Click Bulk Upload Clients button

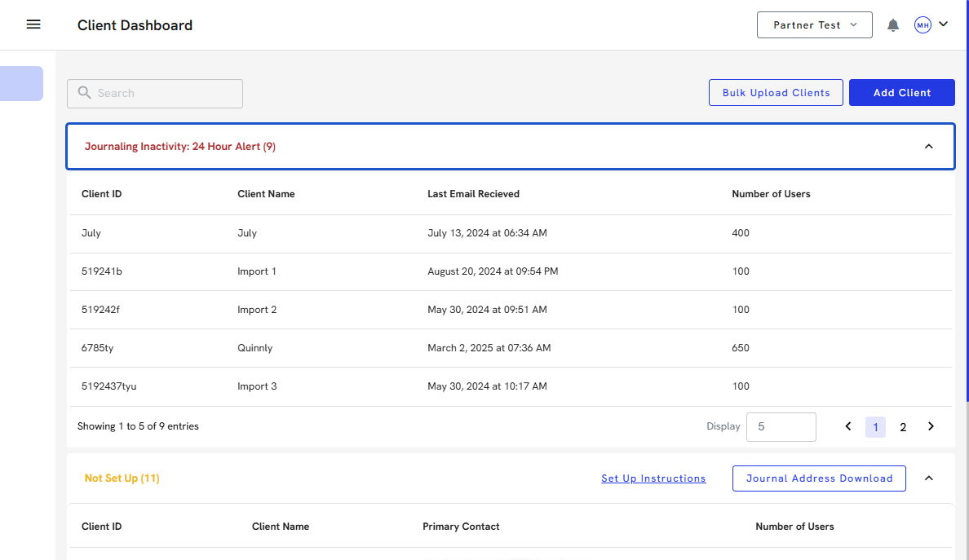776,93
